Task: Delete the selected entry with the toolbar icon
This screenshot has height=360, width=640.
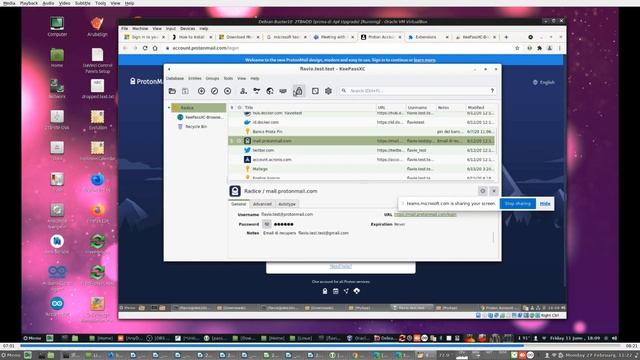Action: click(x=228, y=91)
